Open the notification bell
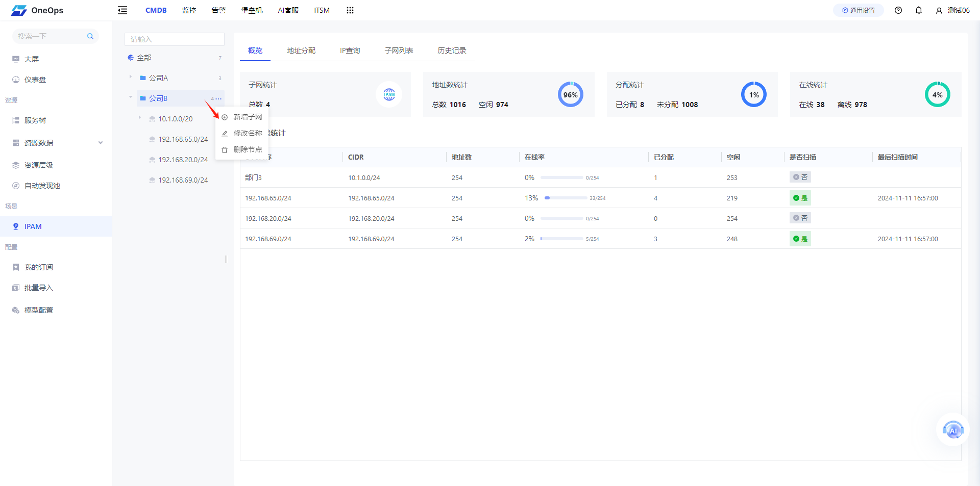 point(919,10)
